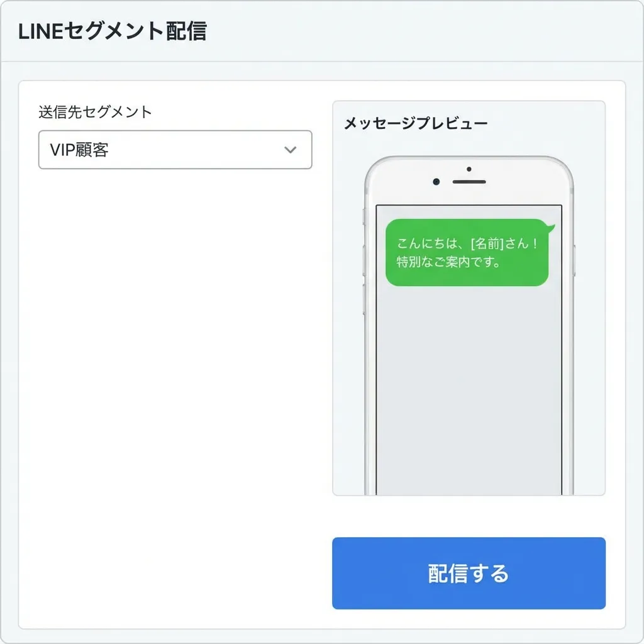Expand the segment selector showing VIP顧客
The height and width of the screenshot is (644, 644).
point(175,150)
